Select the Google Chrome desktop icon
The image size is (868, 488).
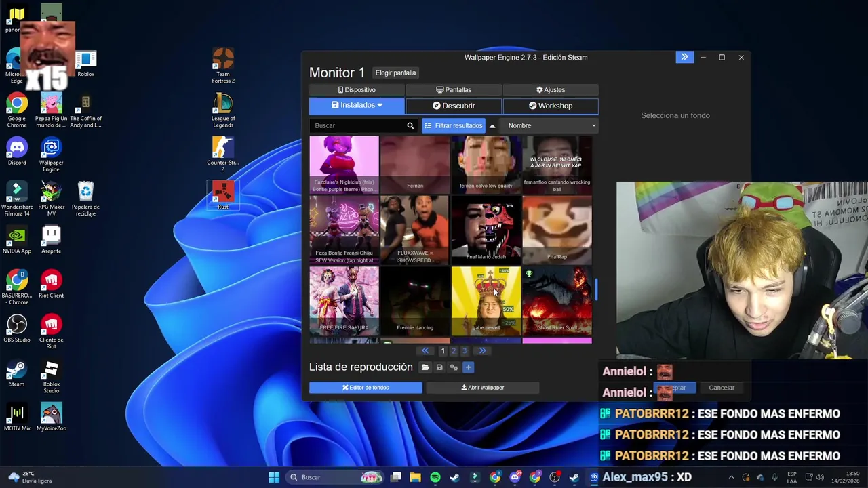[17, 110]
